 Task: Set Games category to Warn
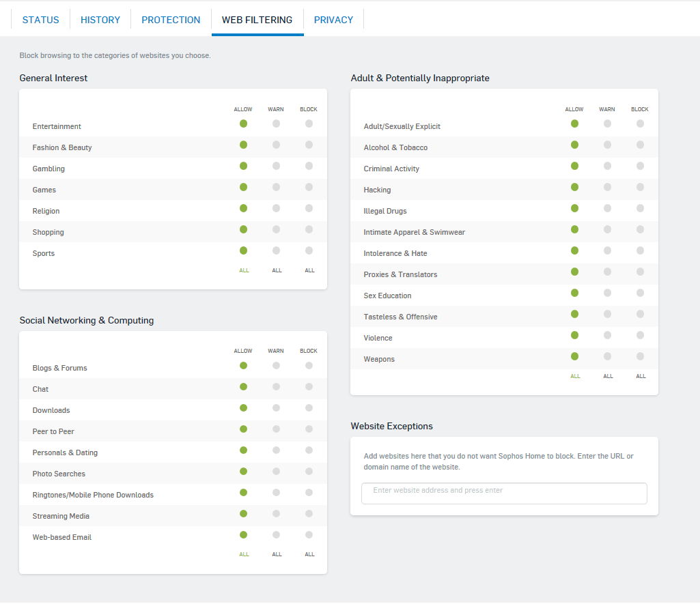(277, 188)
